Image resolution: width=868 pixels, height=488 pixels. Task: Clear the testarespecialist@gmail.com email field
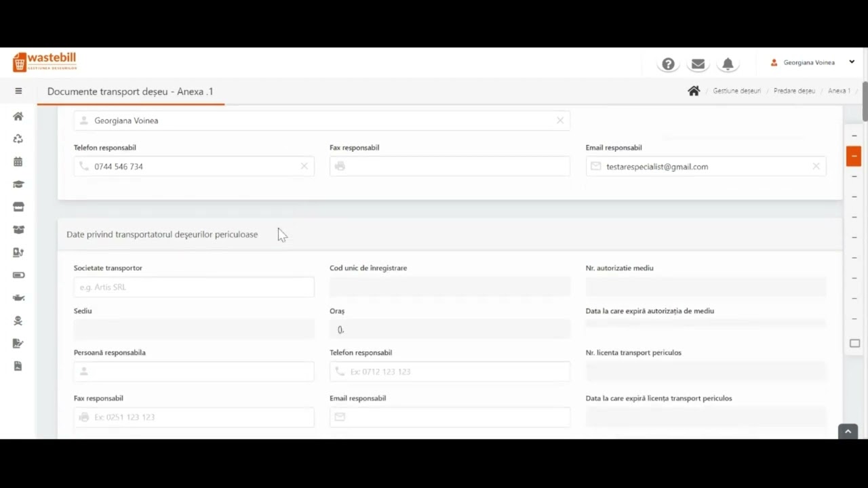816,166
